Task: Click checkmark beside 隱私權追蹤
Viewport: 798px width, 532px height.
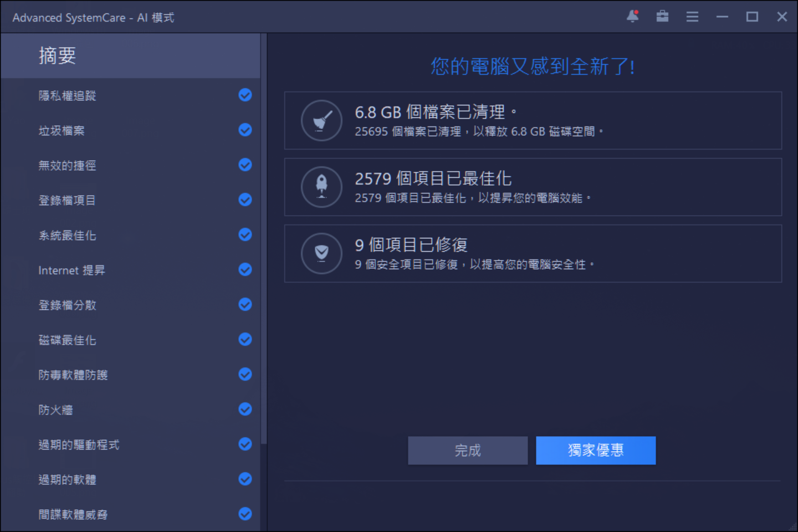Action: [x=245, y=95]
